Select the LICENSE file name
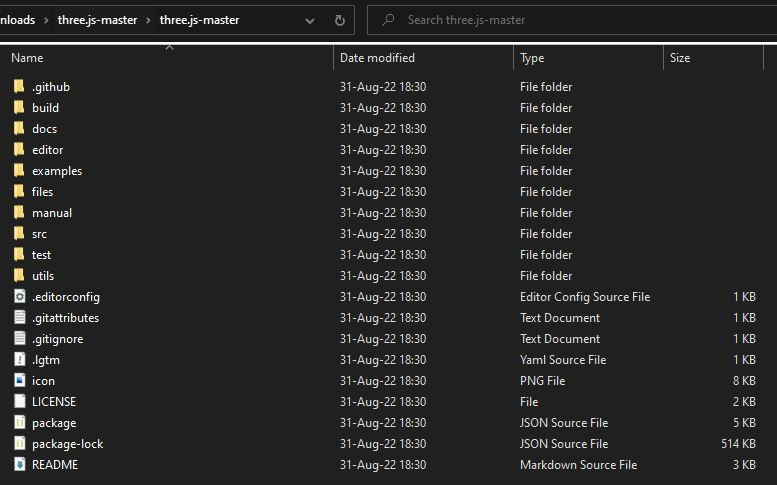 click(x=54, y=402)
